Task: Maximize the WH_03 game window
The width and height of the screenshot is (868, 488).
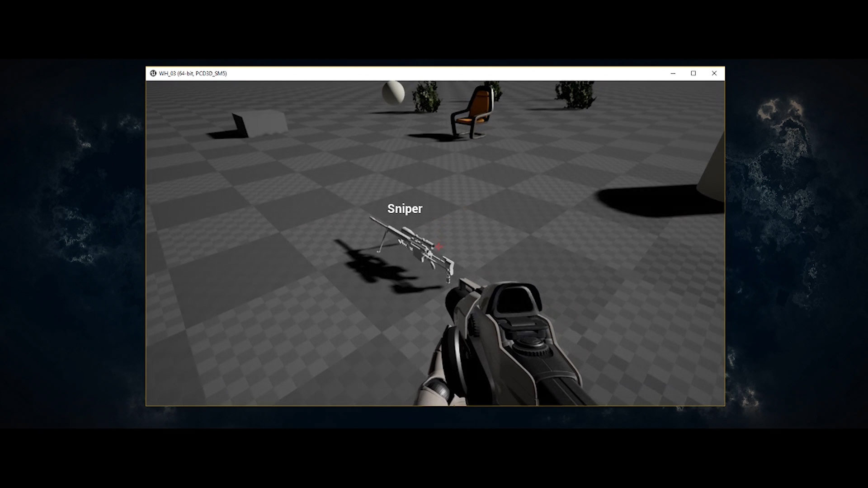Action: coord(693,73)
